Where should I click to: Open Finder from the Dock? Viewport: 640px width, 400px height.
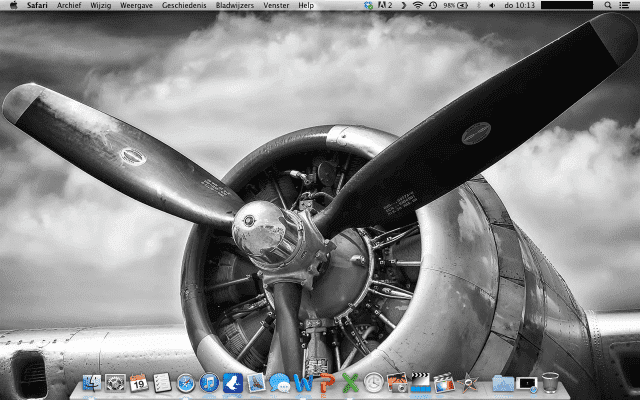(x=93, y=383)
